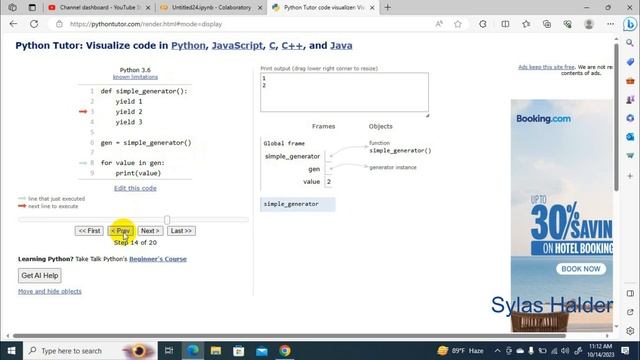Jump to first step with << First
The image size is (640, 360).
pos(89,231)
